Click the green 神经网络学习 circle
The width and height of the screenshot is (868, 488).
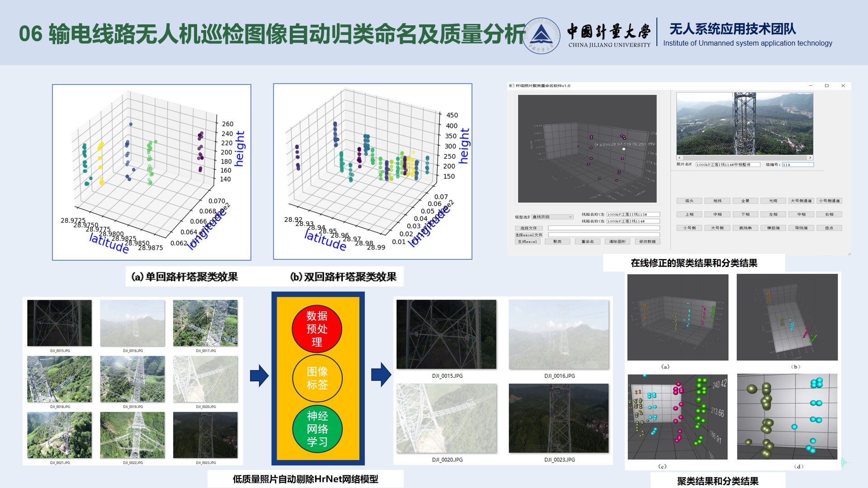click(x=317, y=428)
